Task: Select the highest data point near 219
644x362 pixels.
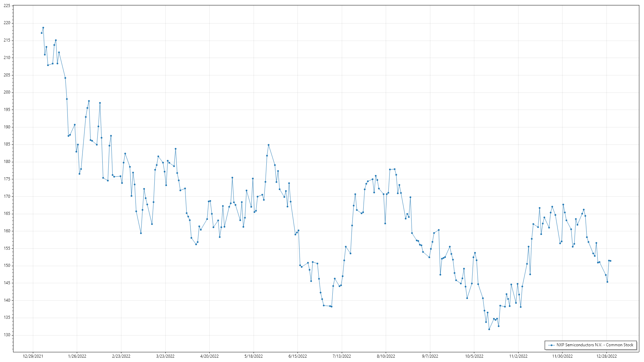Action: pyautogui.click(x=43, y=28)
